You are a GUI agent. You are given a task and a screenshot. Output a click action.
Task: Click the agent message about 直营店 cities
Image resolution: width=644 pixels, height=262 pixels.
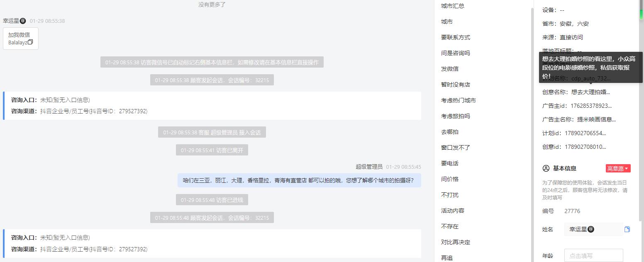coord(299,180)
